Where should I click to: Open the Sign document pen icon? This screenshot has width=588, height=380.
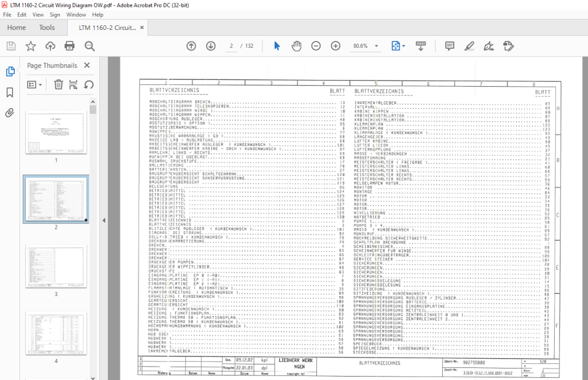pyautogui.click(x=489, y=46)
